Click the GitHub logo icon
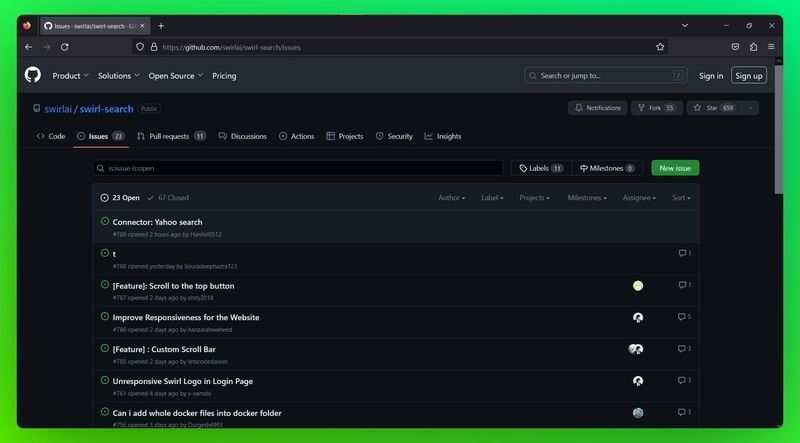This screenshot has width=800, height=443. [x=33, y=75]
